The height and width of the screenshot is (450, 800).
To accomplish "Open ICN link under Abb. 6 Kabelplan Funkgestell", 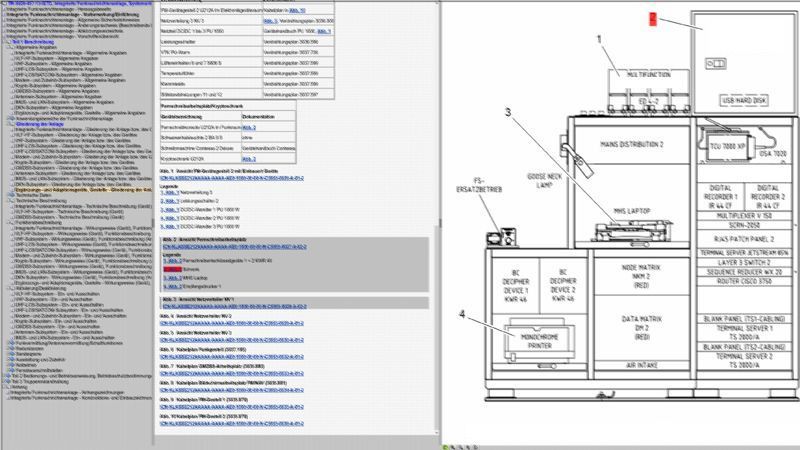I will coord(232,357).
